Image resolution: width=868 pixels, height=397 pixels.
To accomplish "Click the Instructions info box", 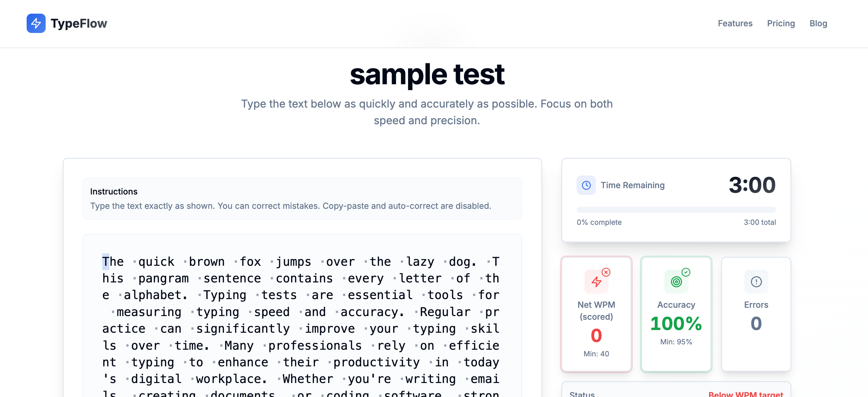I will click(x=301, y=198).
